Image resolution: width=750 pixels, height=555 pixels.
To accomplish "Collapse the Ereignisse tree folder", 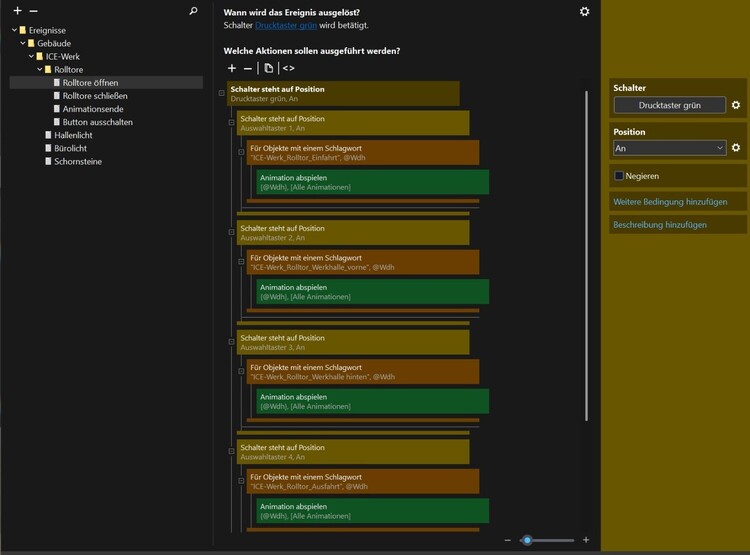I will click(14, 30).
